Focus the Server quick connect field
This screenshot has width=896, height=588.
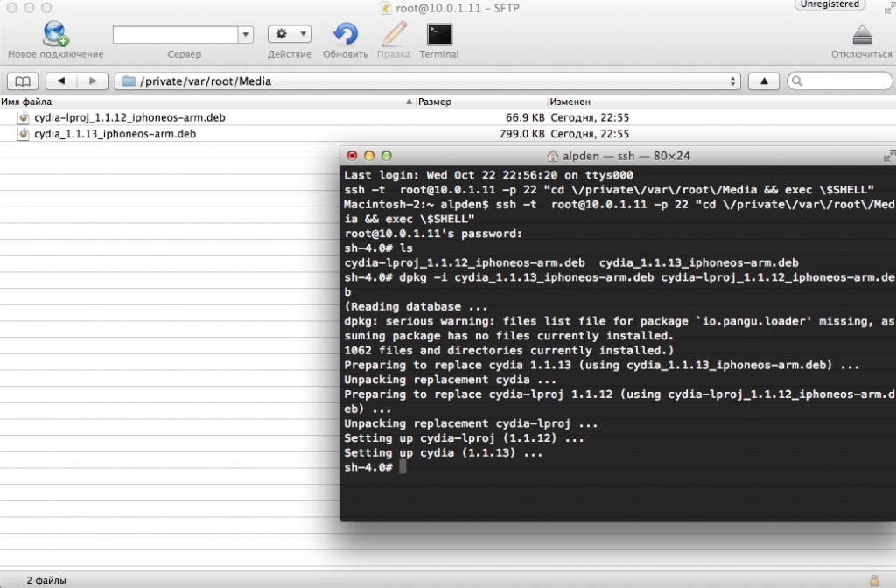point(175,35)
